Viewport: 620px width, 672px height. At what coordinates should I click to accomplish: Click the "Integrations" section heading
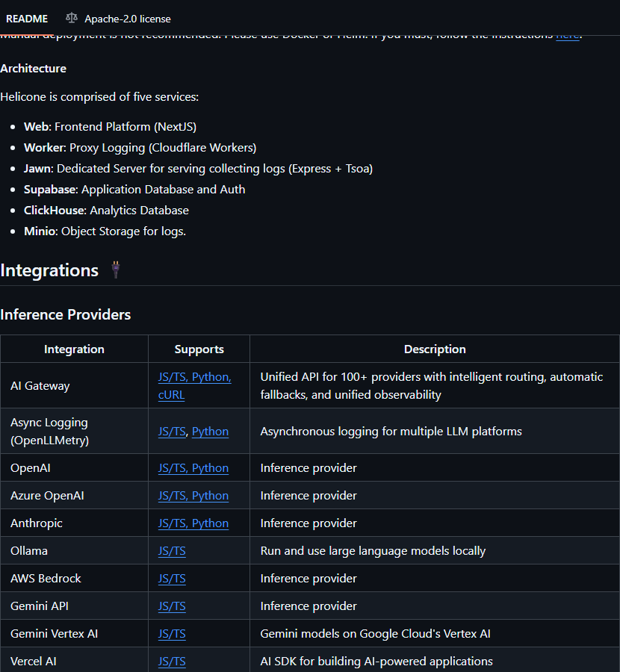(x=49, y=270)
